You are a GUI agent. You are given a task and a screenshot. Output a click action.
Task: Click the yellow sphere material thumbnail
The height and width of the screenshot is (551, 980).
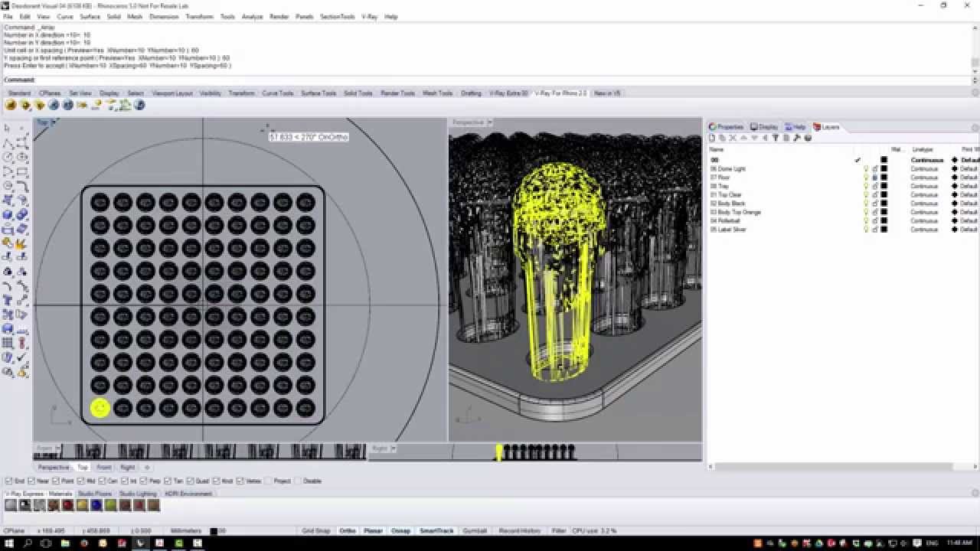82,505
